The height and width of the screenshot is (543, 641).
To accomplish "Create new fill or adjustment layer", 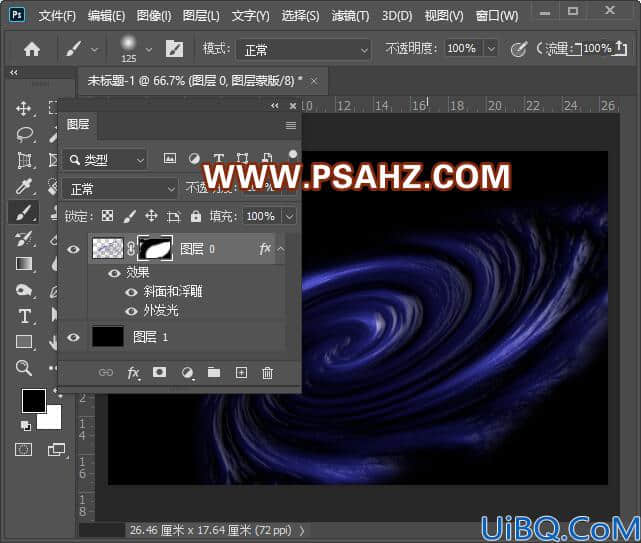I will tap(187, 373).
